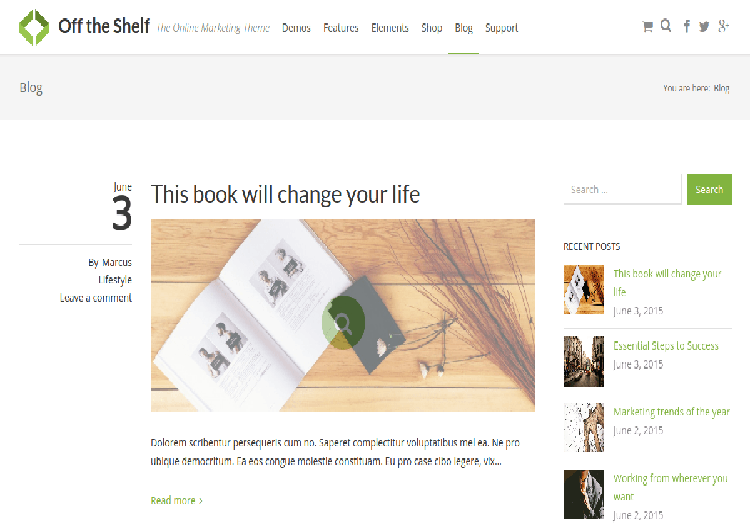This screenshot has width=750, height=530.
Task: Select the Support menu item
Action: click(x=501, y=28)
